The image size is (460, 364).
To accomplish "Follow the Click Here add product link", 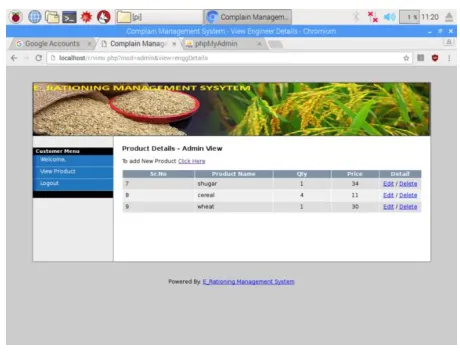I will click(x=191, y=161).
